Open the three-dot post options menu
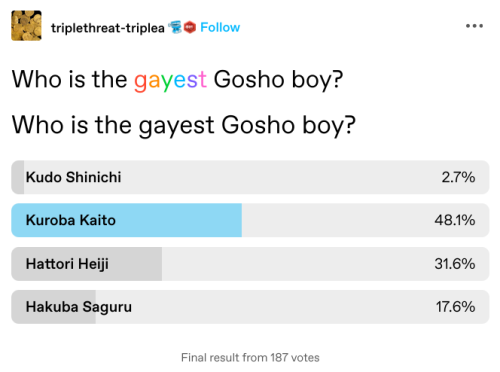The image size is (500, 372). pos(474,26)
